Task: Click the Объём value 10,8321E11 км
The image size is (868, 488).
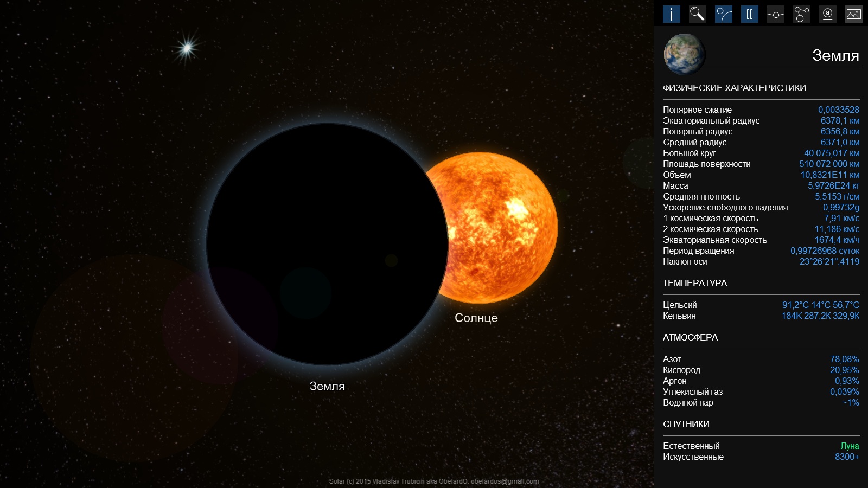Action: pos(829,175)
